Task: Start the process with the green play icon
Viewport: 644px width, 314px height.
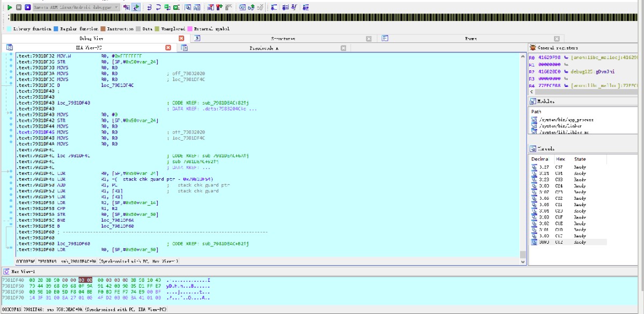Action: (10, 8)
